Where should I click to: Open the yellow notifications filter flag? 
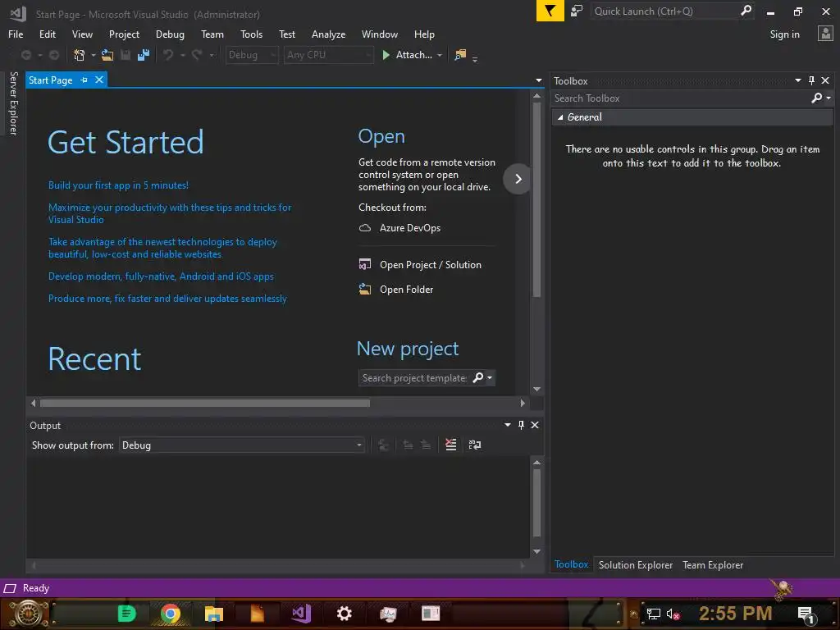(x=550, y=11)
